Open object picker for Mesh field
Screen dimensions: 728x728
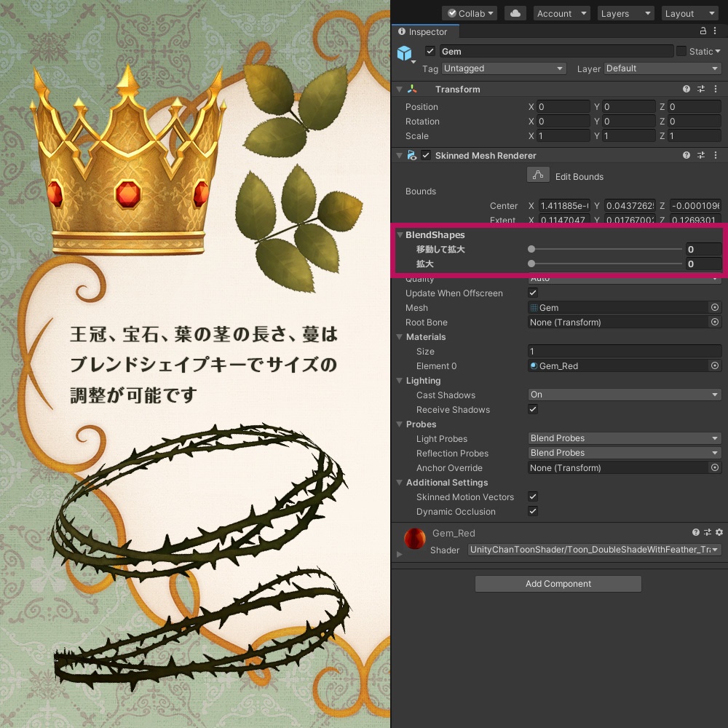(715, 307)
